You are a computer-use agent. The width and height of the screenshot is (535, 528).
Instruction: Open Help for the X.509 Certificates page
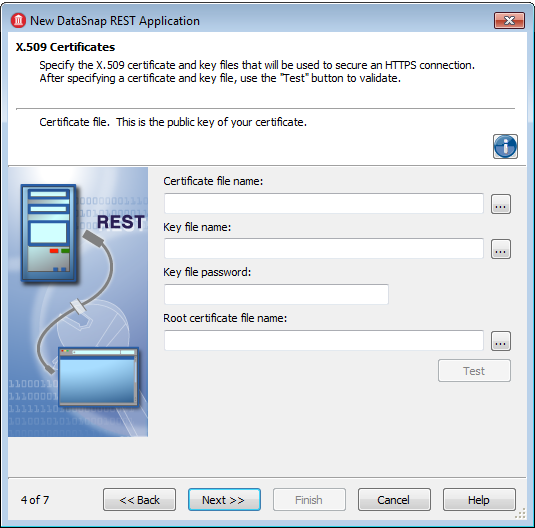coord(479,500)
